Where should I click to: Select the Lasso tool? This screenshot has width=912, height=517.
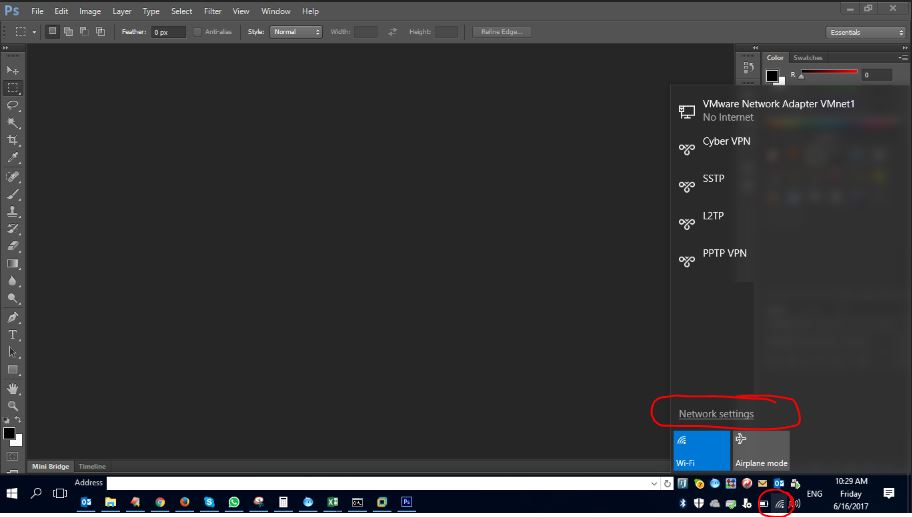[13, 105]
